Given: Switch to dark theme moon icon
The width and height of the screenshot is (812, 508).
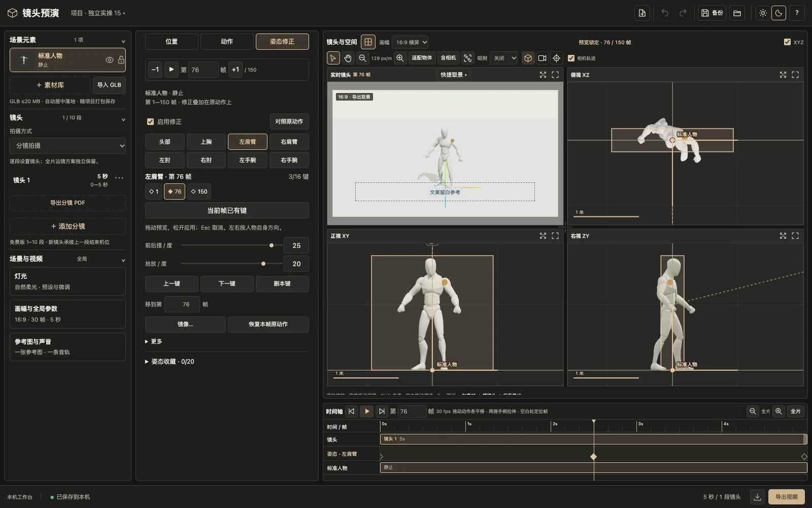Looking at the screenshot, I should pos(779,13).
